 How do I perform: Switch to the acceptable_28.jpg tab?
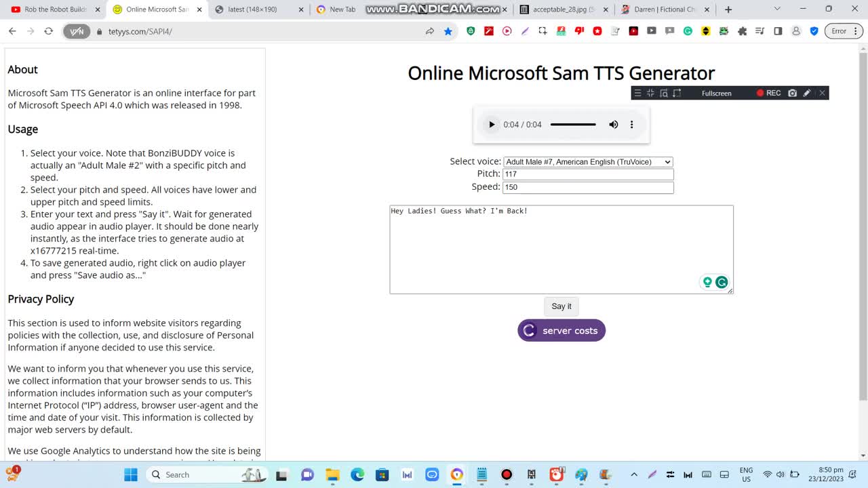point(564,9)
